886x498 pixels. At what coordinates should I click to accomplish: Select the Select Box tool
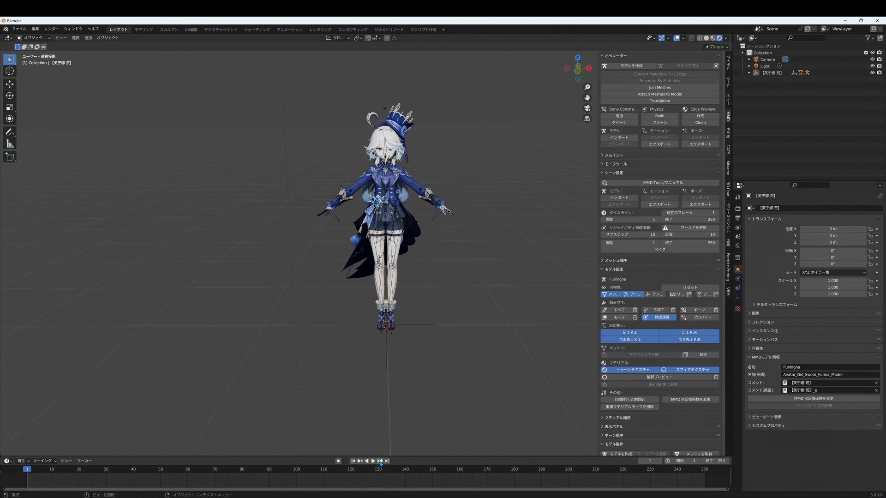tap(10, 59)
